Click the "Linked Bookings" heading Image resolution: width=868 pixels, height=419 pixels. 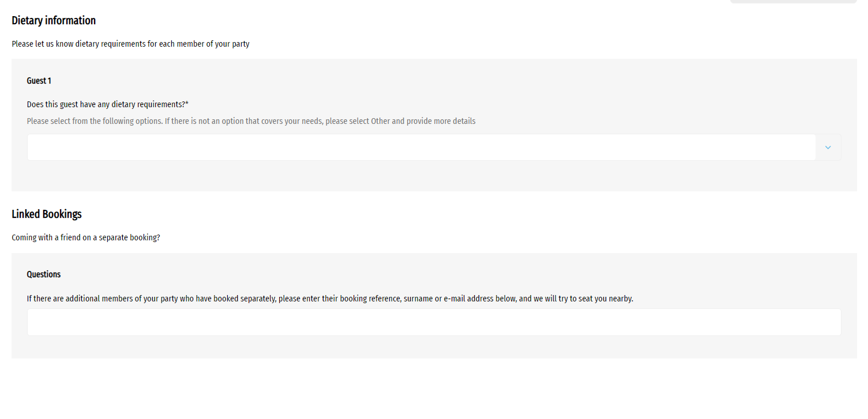click(x=47, y=214)
